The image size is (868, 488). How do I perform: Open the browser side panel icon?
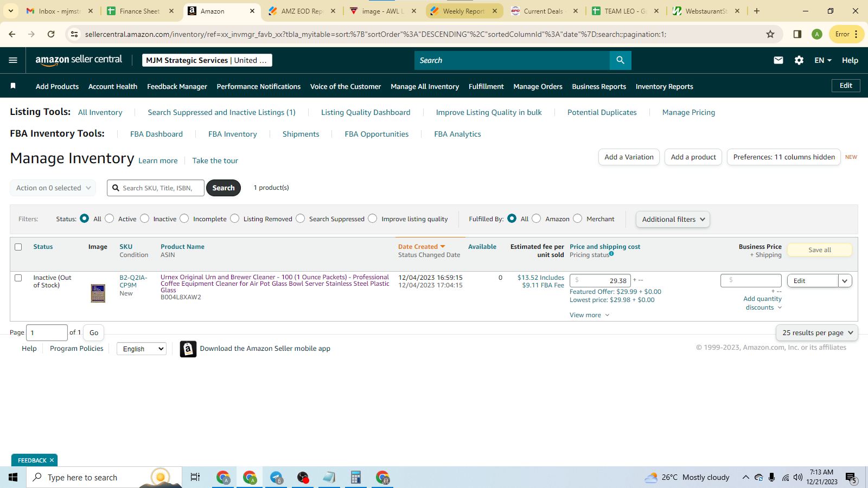797,34
